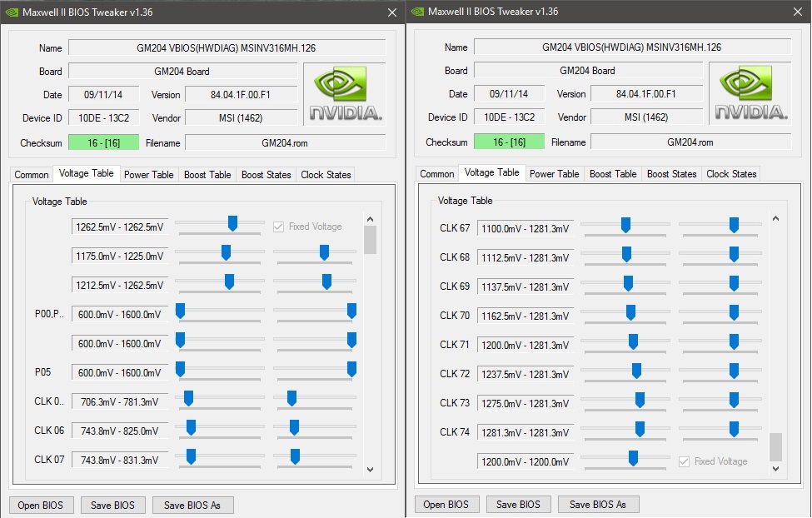Open Common tab in left window
The width and height of the screenshot is (812, 518).
tap(31, 175)
